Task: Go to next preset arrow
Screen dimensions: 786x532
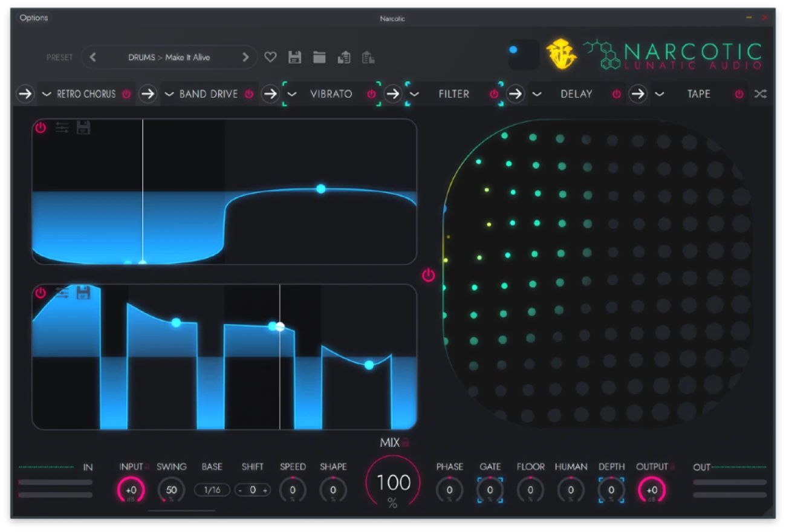Action: tap(245, 57)
